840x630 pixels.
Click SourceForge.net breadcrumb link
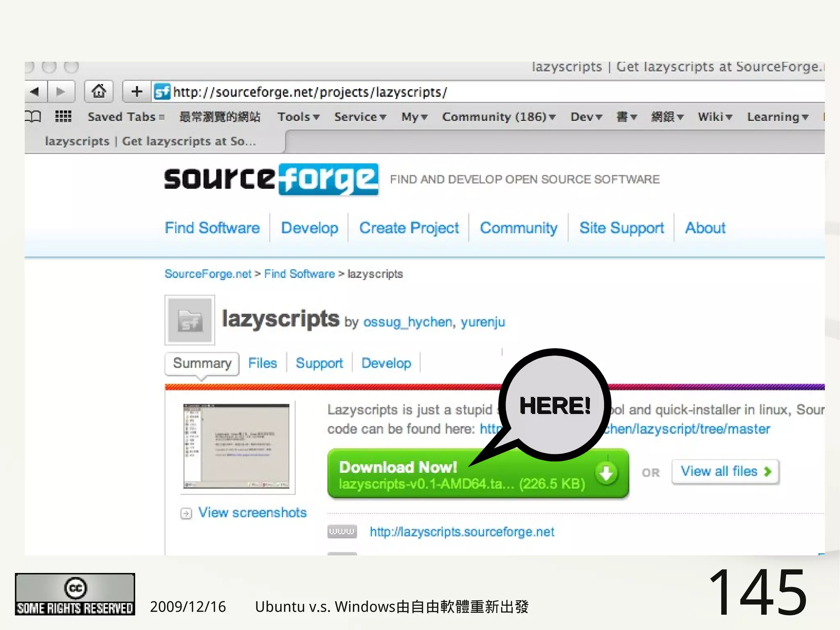point(208,274)
